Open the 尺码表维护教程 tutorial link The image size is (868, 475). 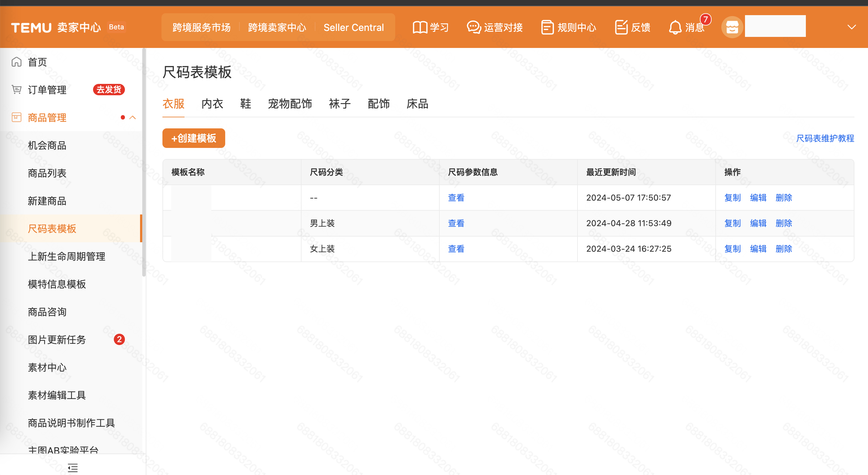coord(824,138)
